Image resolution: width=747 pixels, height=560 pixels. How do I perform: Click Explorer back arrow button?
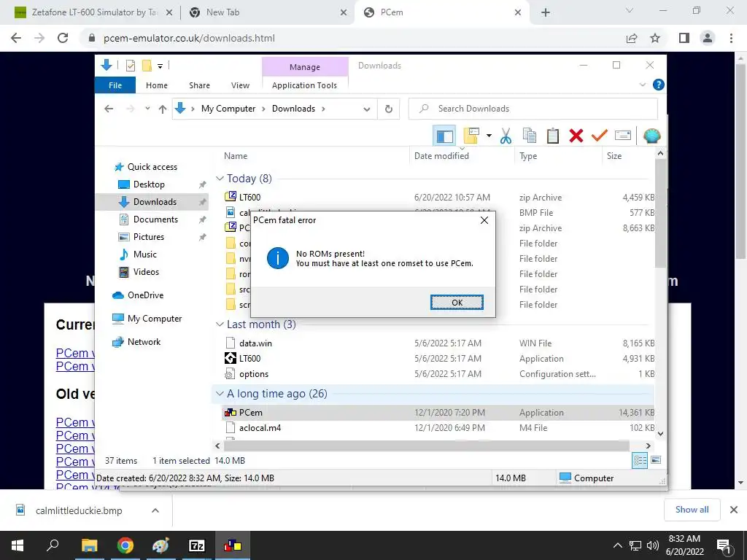pyautogui.click(x=109, y=109)
